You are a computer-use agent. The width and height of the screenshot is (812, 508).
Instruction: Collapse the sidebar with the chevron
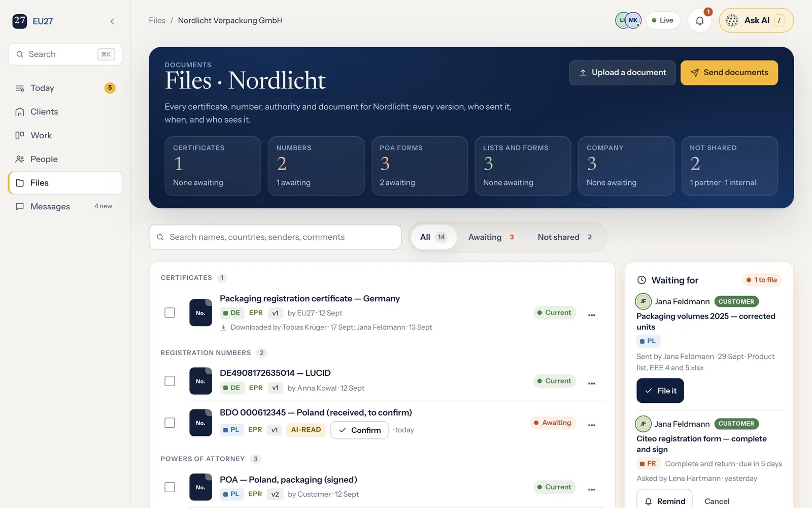point(112,21)
